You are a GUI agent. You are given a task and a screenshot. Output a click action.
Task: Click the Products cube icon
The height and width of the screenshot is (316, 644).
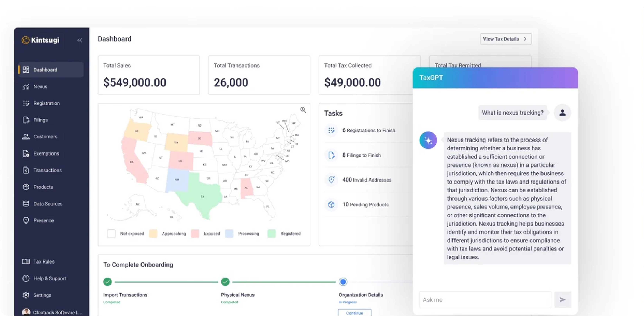(26, 187)
